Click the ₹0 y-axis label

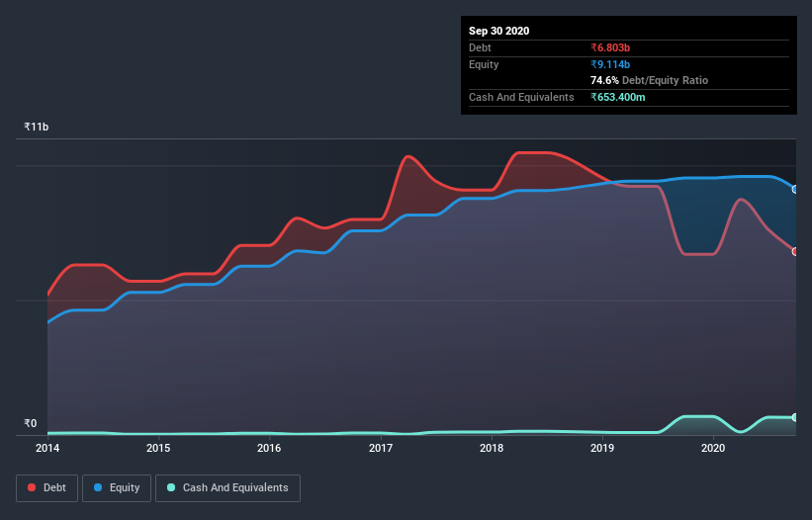point(31,423)
